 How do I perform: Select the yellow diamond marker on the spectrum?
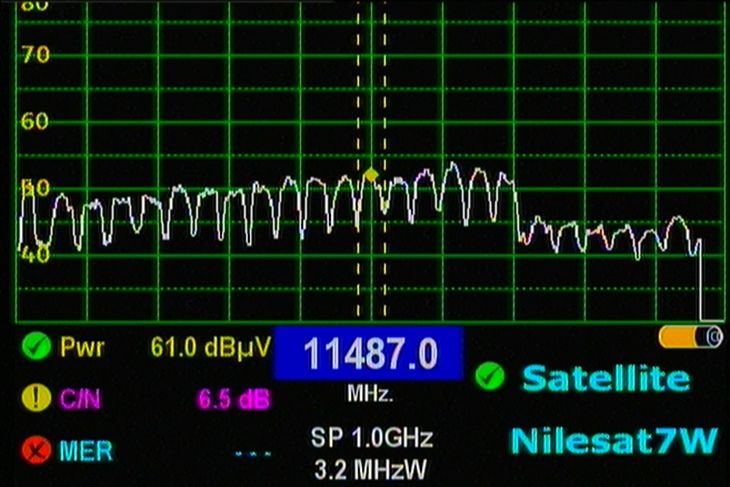(371, 176)
